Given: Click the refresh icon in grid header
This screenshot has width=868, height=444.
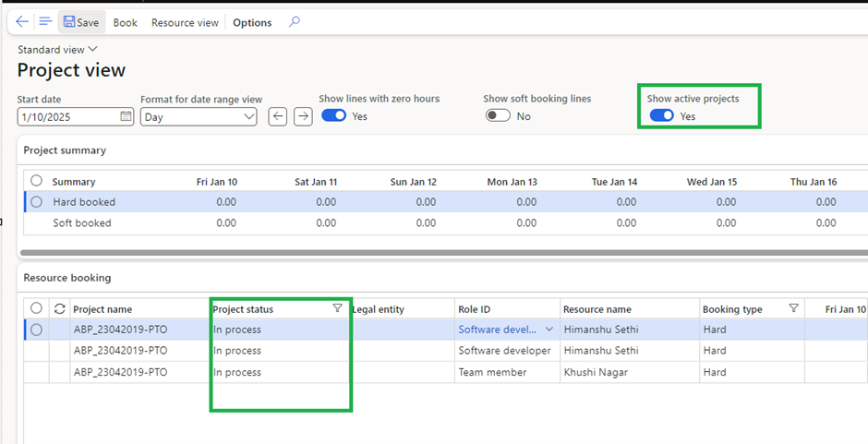Looking at the screenshot, I should [61, 309].
